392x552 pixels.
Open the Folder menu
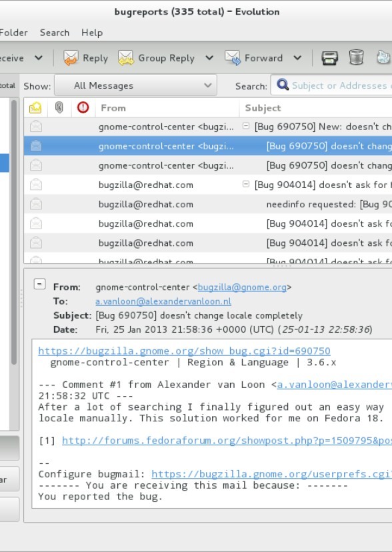tap(13, 33)
